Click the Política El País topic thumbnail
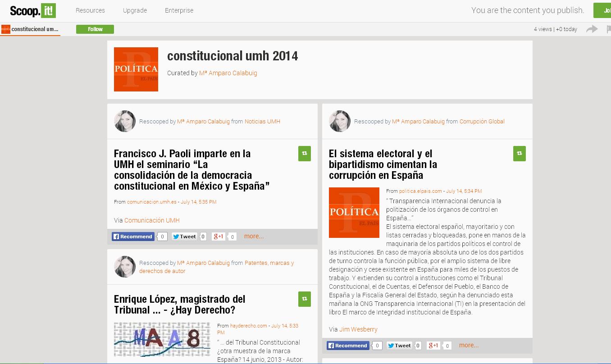The height and width of the screenshot is (364, 611). click(136, 69)
